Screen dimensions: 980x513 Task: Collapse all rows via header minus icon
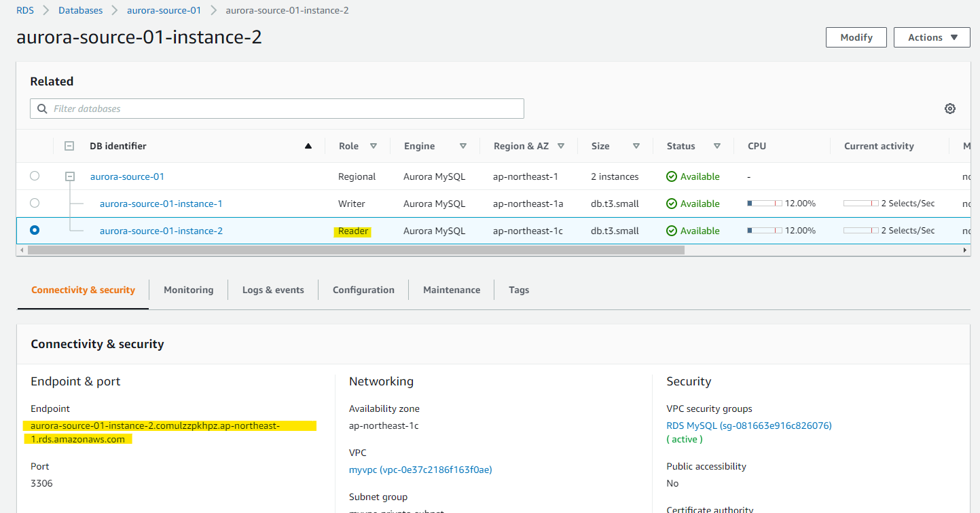tap(69, 146)
